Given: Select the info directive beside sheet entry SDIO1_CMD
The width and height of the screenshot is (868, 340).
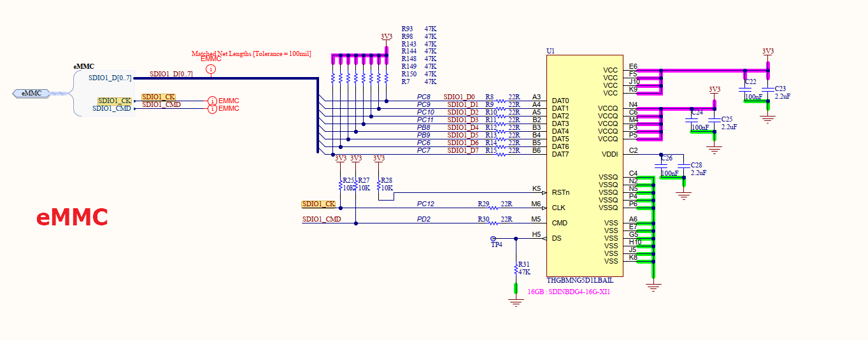Looking at the screenshot, I should point(212,109).
